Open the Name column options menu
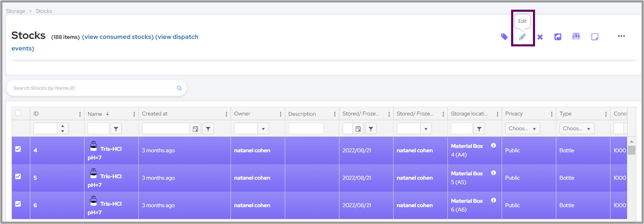This screenshot has height=224, width=644. pyautogui.click(x=134, y=114)
